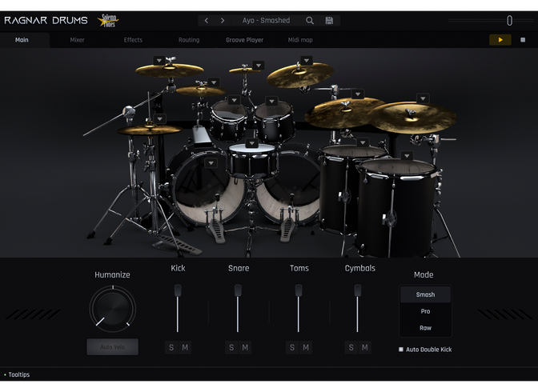Go to the previous preset with left arrow
This screenshot has width=538, height=392.
coord(207,21)
